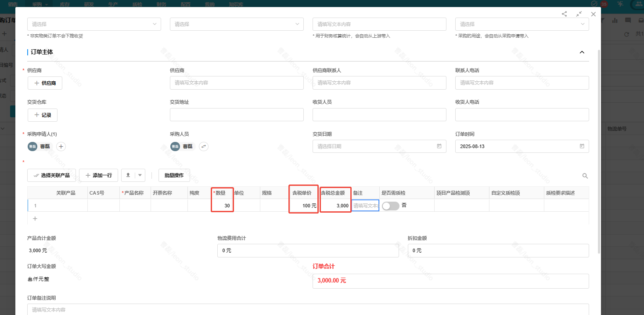Open the calendar icon in 订单时间 field

[x=582, y=146]
